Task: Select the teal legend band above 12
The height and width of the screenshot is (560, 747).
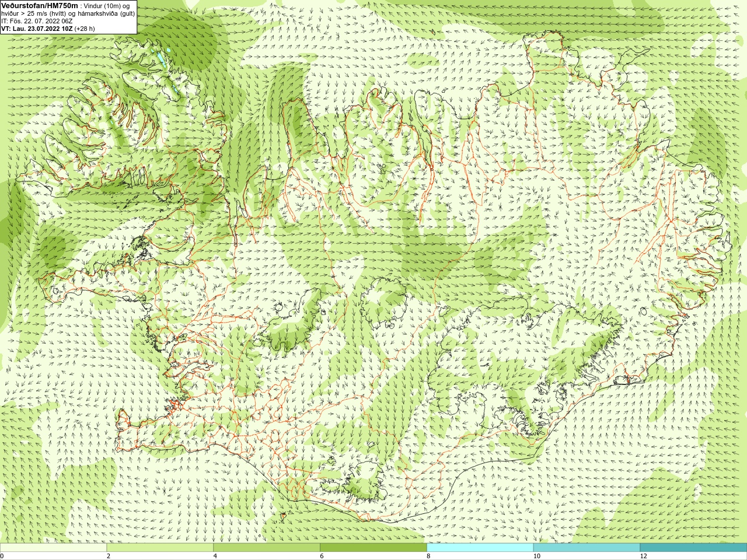Action: (693, 548)
